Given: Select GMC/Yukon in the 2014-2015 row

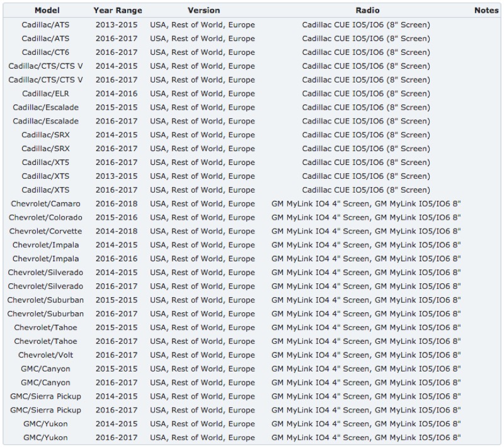Looking at the screenshot, I should point(45,424).
